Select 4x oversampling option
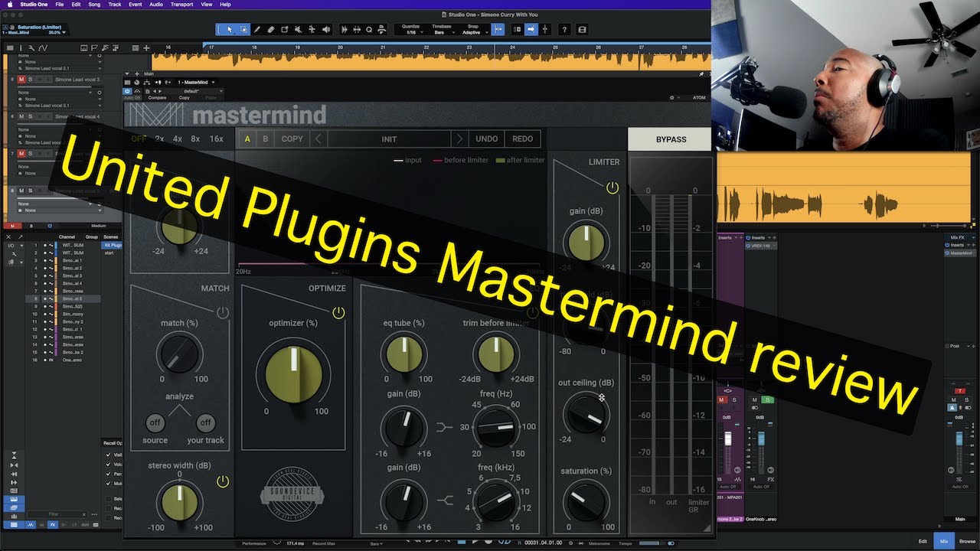The width and height of the screenshot is (980, 551). coord(178,139)
